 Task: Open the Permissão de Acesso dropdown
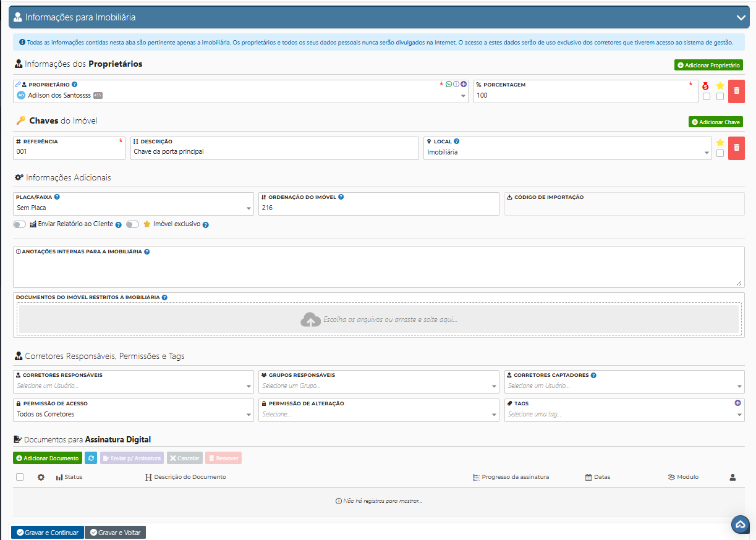[x=133, y=415]
